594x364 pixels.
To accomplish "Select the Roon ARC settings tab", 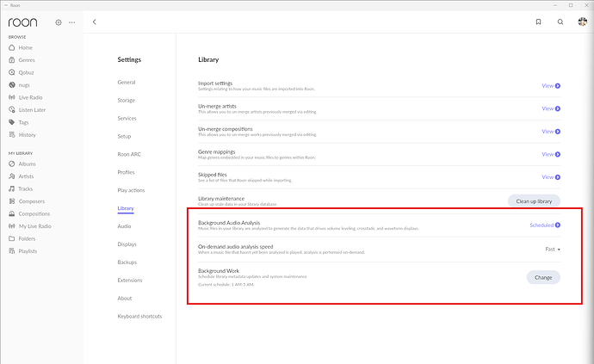I will pyautogui.click(x=129, y=154).
